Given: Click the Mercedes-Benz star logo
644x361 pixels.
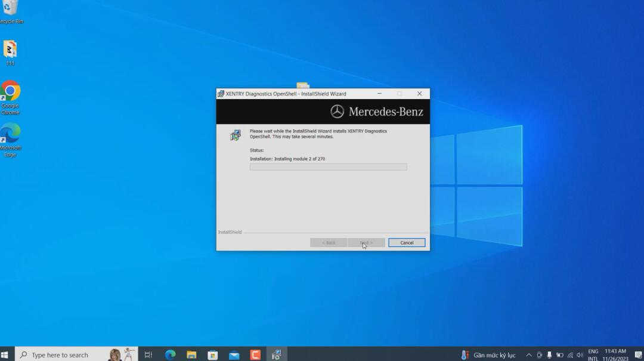Looking at the screenshot, I should pyautogui.click(x=337, y=112).
